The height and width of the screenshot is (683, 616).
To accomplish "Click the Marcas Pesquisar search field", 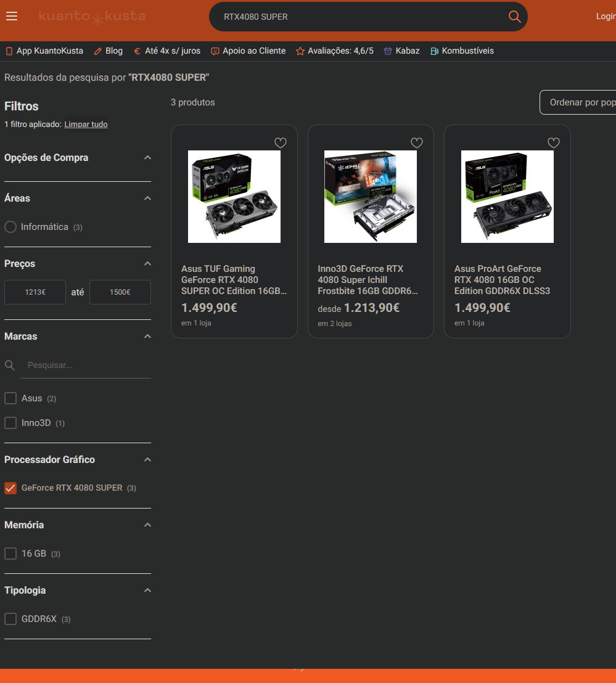I will click(86, 365).
